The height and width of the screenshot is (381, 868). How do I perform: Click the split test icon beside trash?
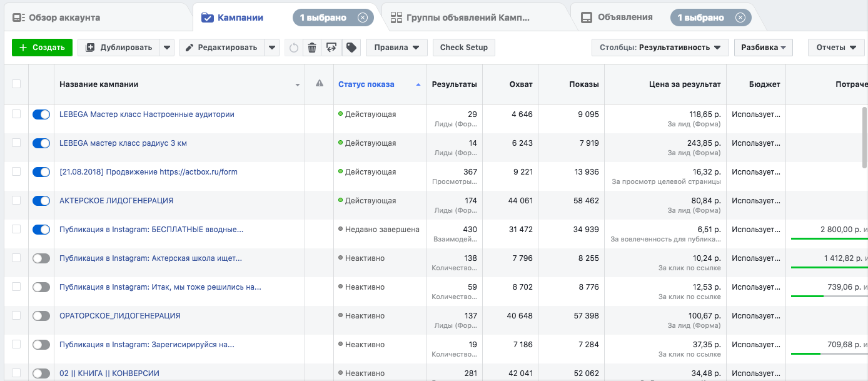pos(331,48)
